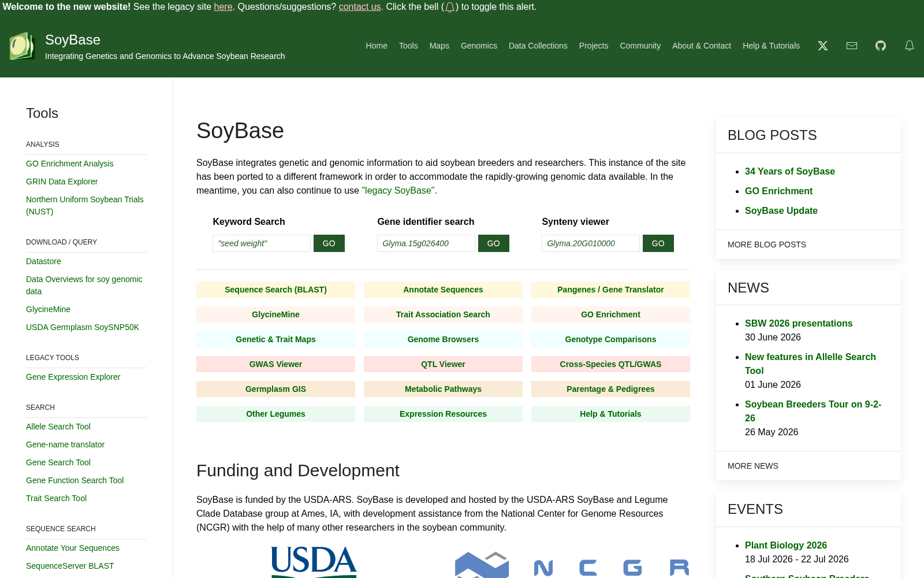The image size is (924, 578).
Task: Open the GitHub icon link
Action: click(x=881, y=46)
